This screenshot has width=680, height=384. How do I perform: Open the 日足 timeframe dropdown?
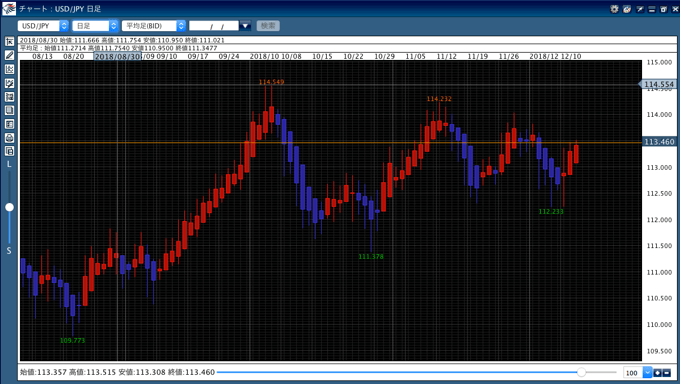(x=95, y=26)
